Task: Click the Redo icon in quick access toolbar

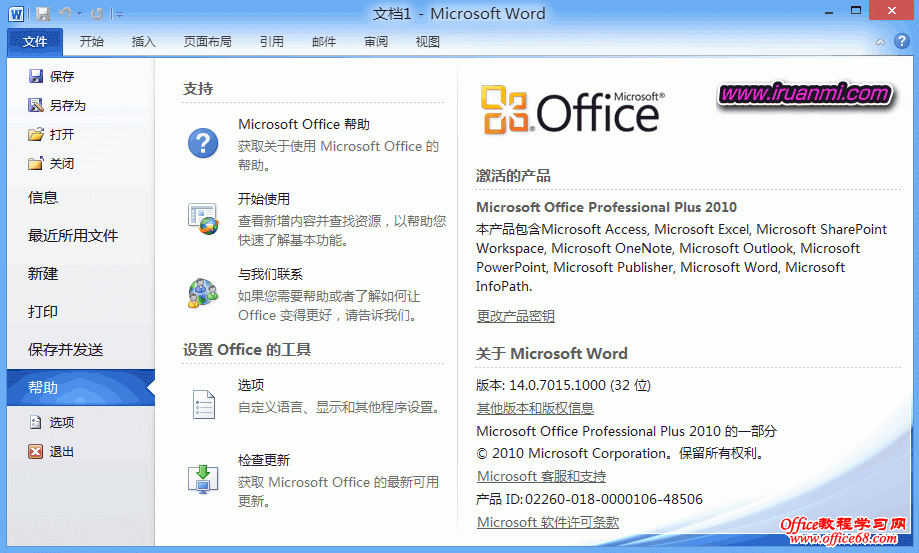Action: [97, 13]
